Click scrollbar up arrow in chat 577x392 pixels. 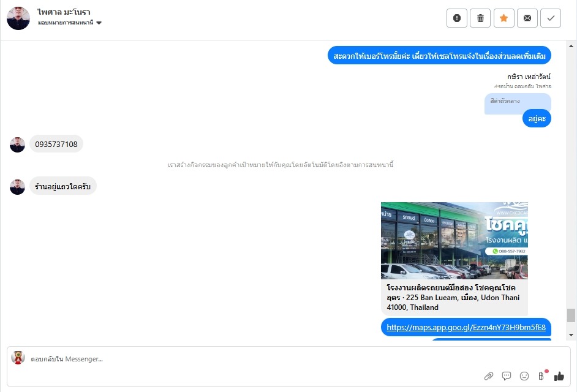click(x=571, y=46)
